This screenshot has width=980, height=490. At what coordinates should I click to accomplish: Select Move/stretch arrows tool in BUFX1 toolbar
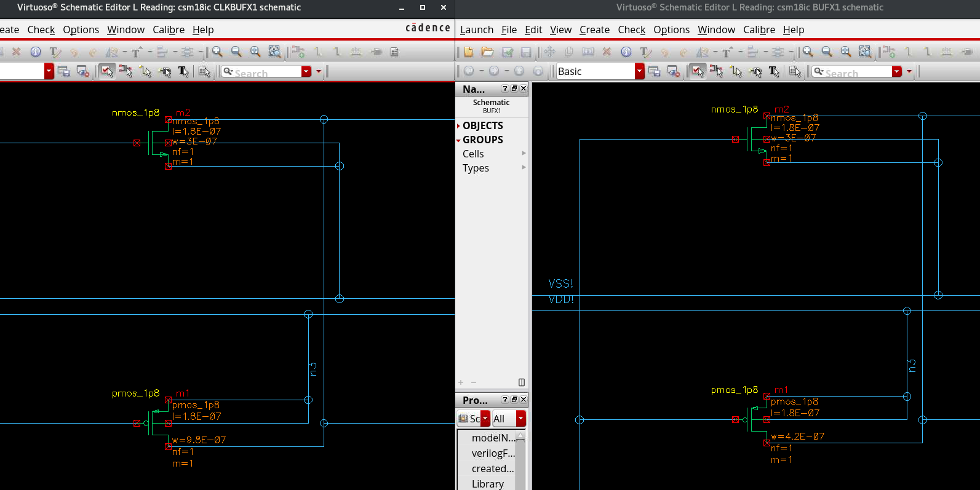tap(550, 52)
